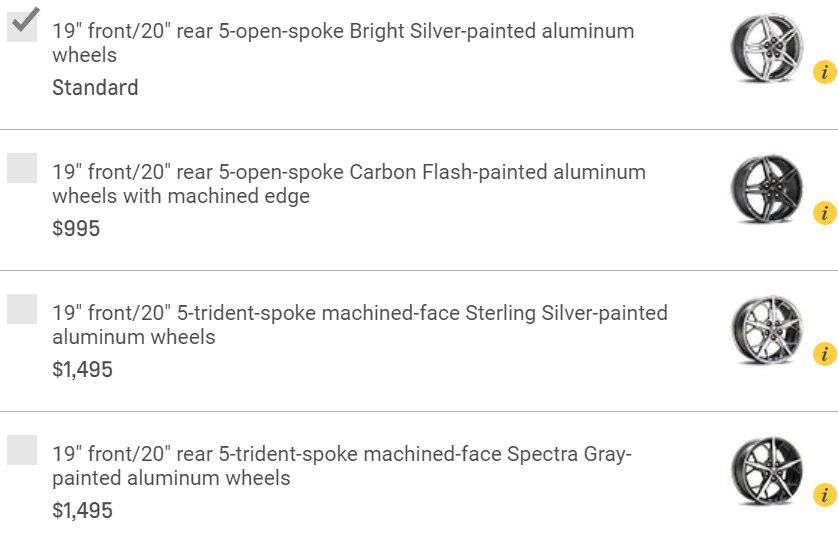
Task: Open info icon for Carbon Flash-painted wheels
Action: 825,213
